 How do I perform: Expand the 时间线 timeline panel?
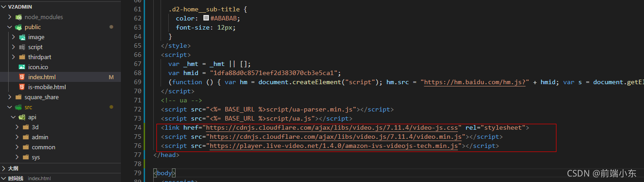click(4, 178)
